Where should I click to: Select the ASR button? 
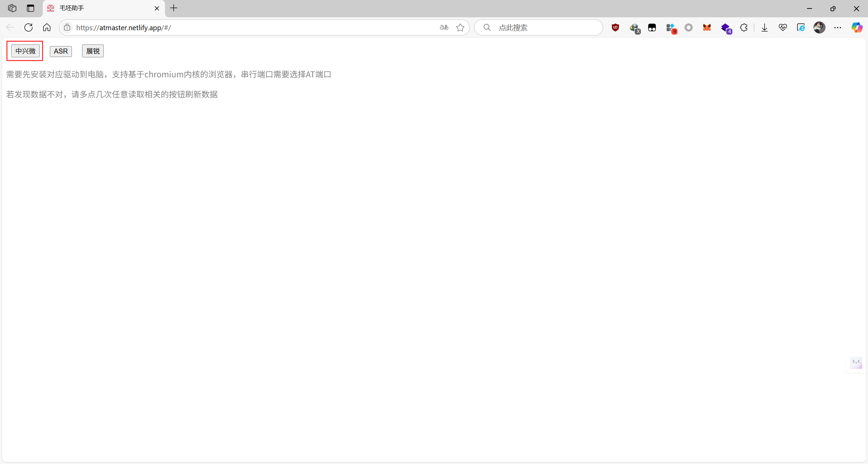click(x=61, y=51)
